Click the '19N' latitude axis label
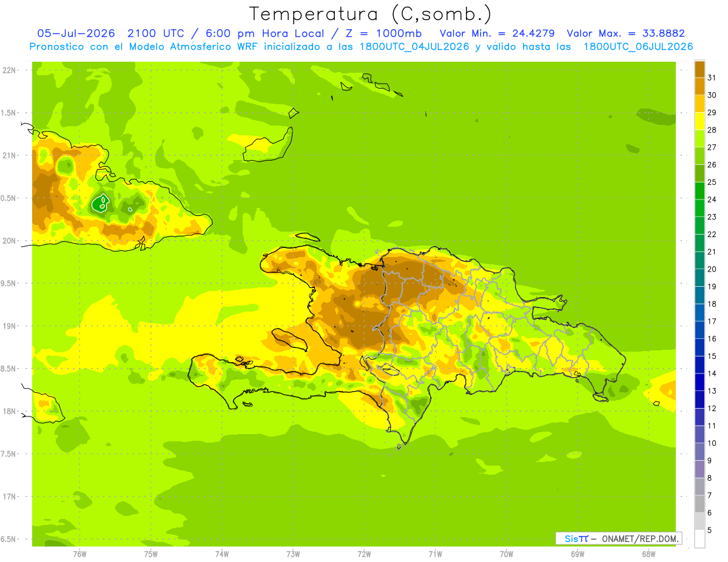 tap(9, 326)
